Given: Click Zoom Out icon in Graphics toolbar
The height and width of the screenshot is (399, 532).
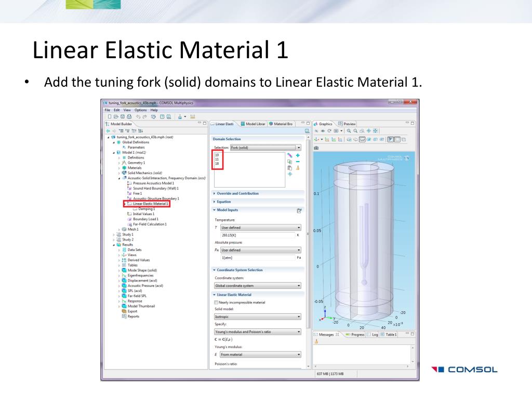Looking at the screenshot, I should tap(355, 130).
